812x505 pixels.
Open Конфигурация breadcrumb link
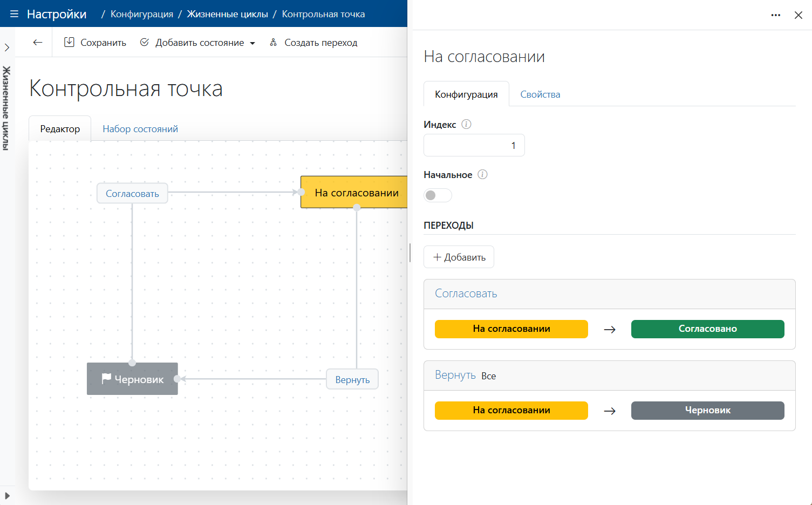tap(142, 14)
